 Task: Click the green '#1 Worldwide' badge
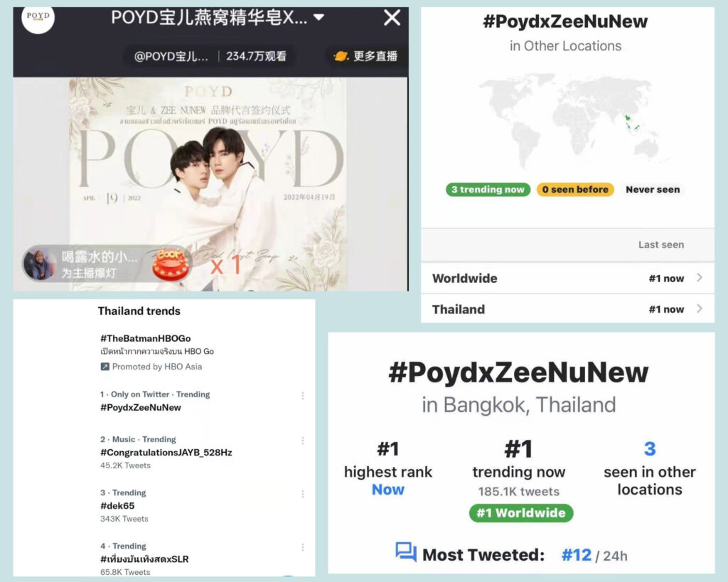tap(521, 513)
